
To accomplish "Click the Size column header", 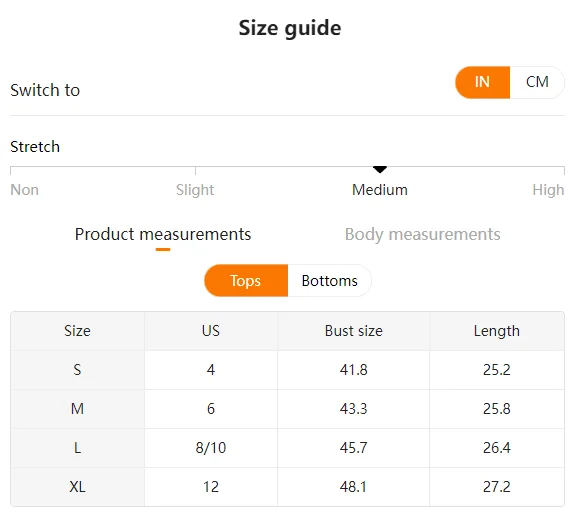I will coord(77,331).
